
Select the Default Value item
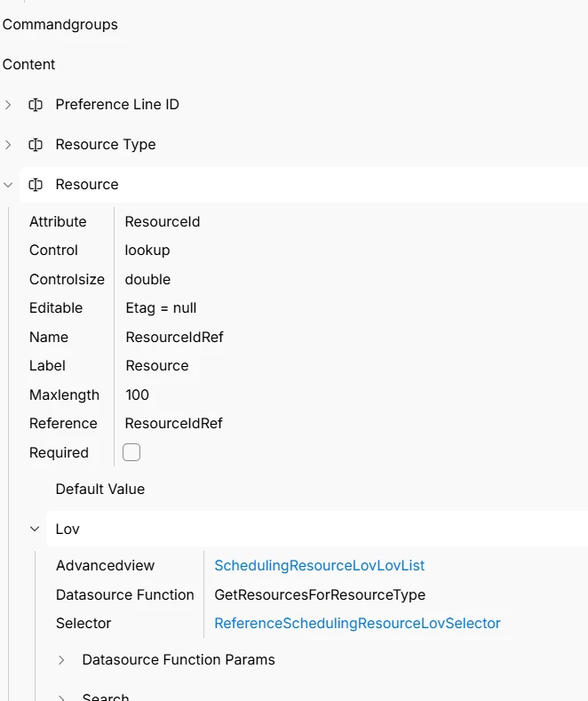(x=99, y=489)
